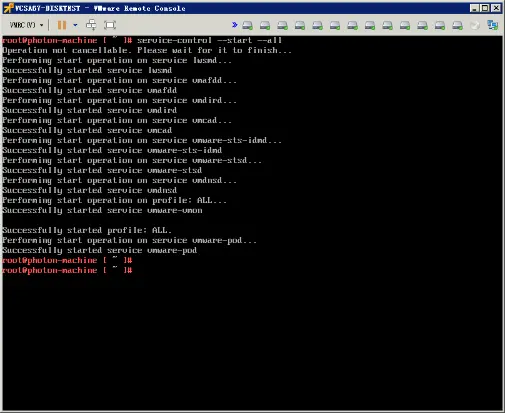
Task: Click 'Successfully started service vmware-vmon' line
Action: tap(102, 210)
